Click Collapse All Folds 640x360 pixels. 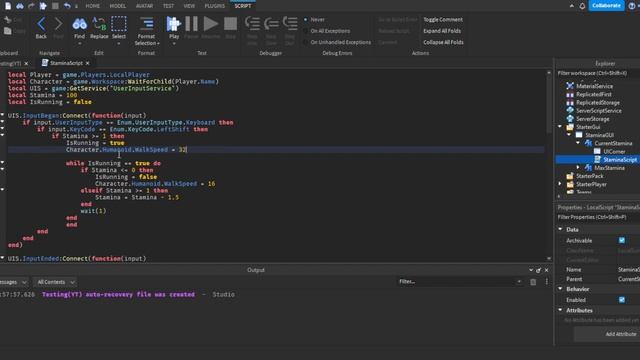coord(443,42)
